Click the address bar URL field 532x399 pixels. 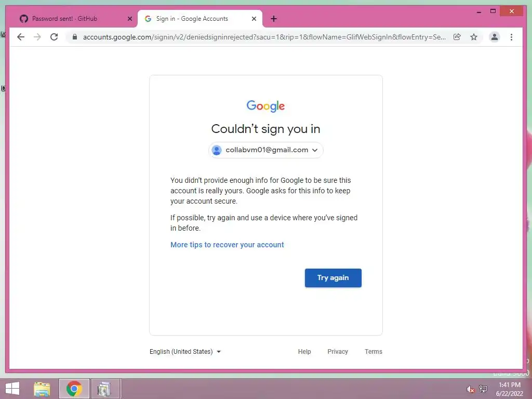click(264, 37)
